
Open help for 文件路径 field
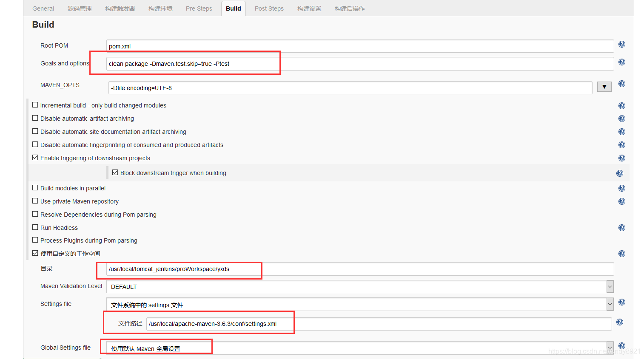619,322
